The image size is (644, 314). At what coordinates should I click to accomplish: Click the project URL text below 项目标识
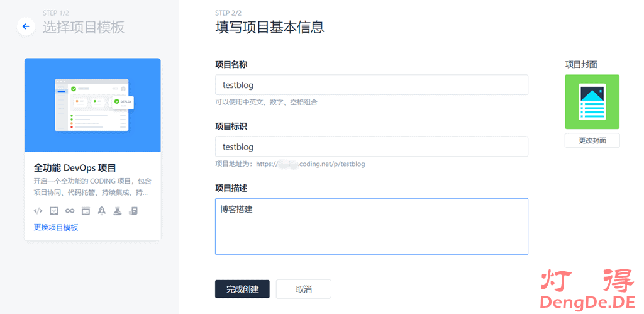coord(290,164)
